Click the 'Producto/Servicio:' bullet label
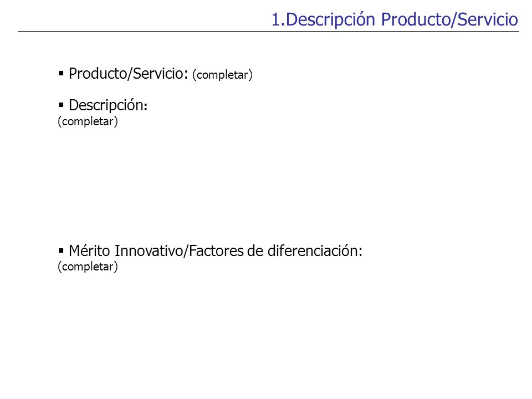This screenshot has width=532, height=399. click(128, 74)
